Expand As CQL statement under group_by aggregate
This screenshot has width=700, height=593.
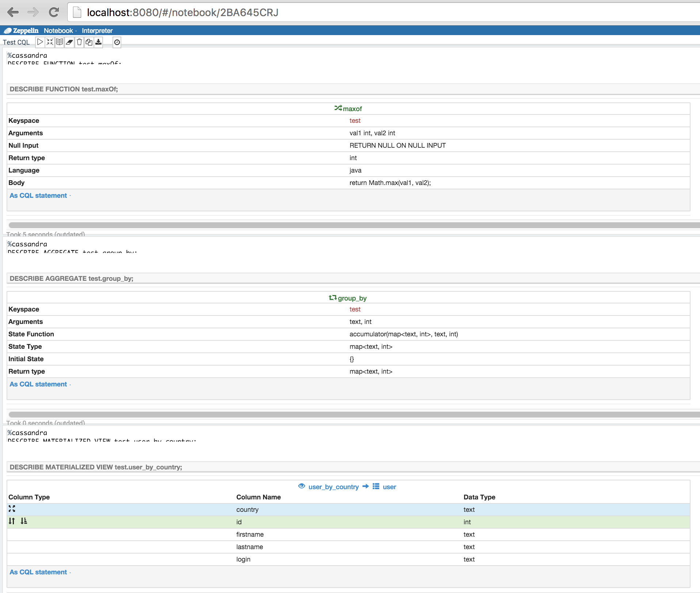38,384
